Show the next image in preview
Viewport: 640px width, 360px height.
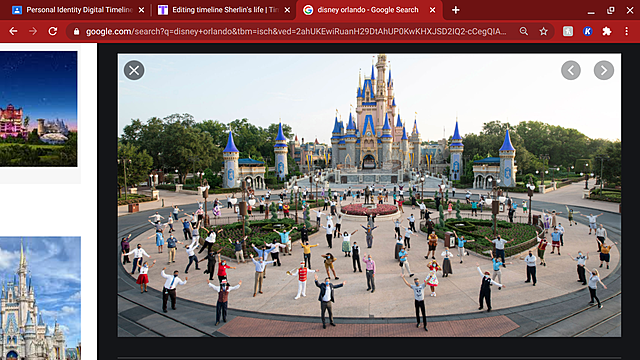(604, 71)
